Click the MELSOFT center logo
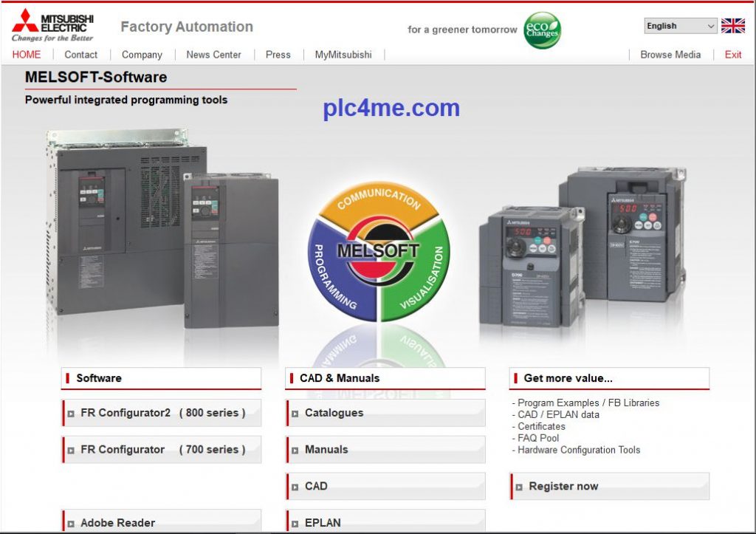756x534 pixels. (x=378, y=251)
